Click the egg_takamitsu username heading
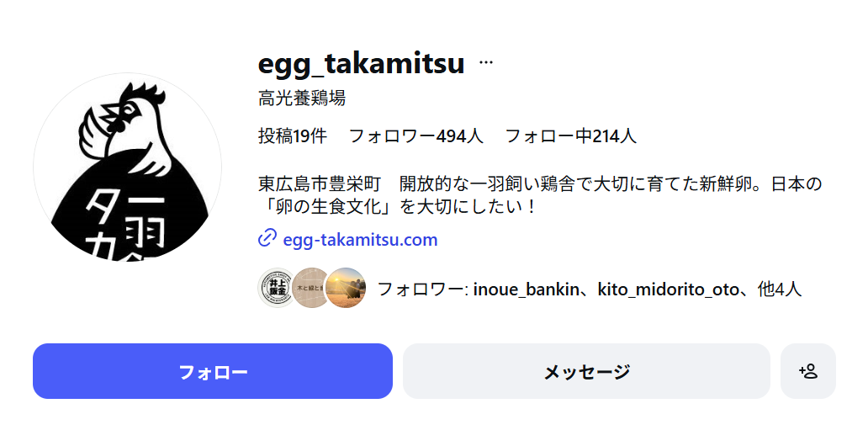Viewport: 868px width, 446px height. click(361, 63)
